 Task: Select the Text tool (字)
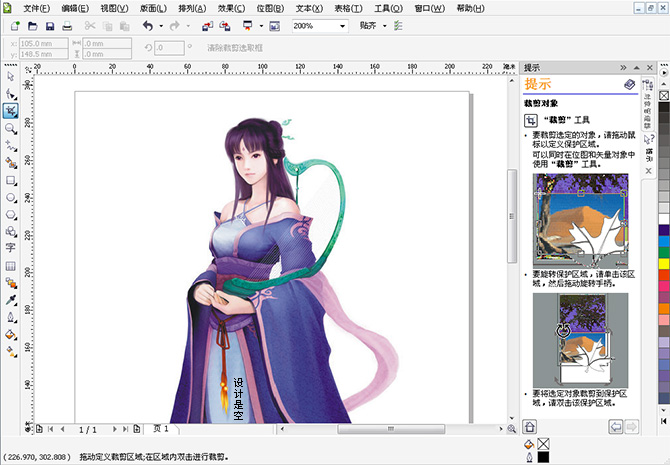(10, 248)
